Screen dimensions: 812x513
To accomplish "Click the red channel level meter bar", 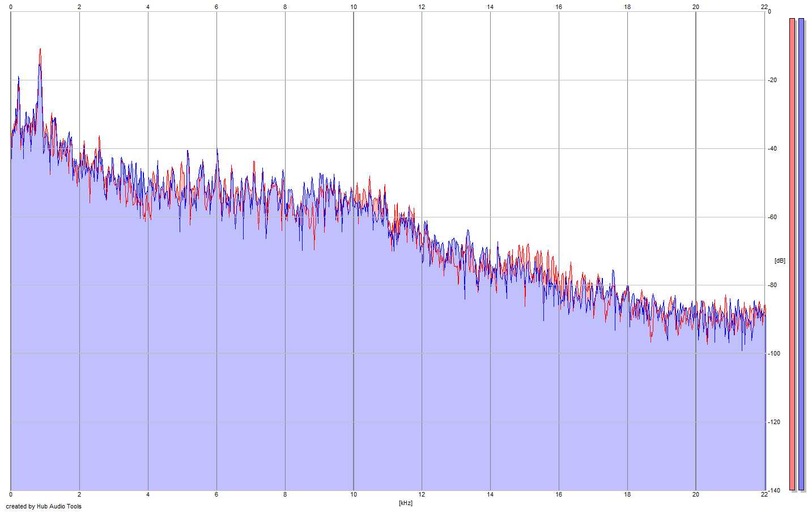I will tap(792, 254).
